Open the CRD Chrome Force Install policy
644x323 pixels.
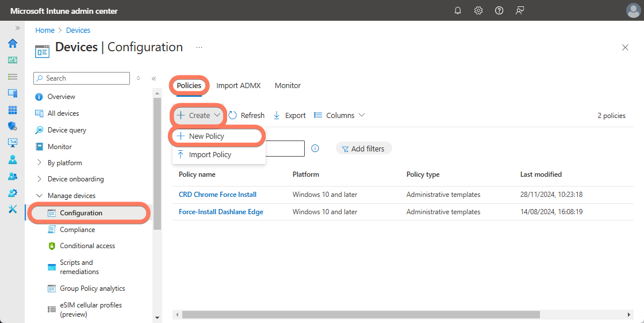pos(217,195)
